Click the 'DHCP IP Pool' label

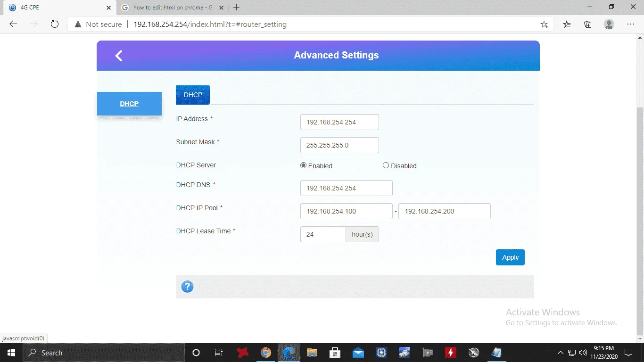click(x=197, y=208)
